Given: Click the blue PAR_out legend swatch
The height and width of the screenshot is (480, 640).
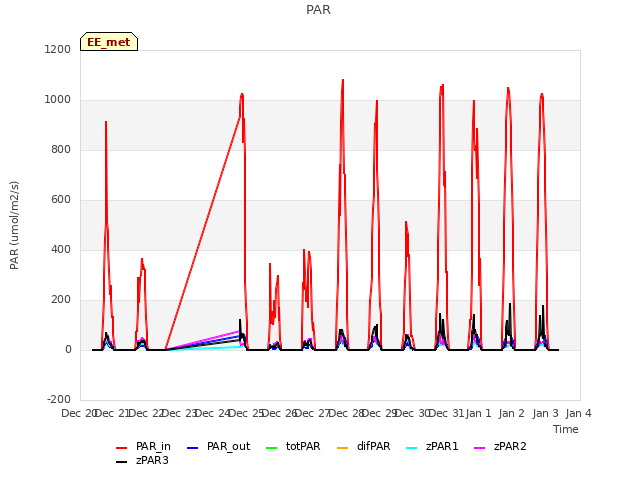Looking at the screenshot, I should (192, 448).
